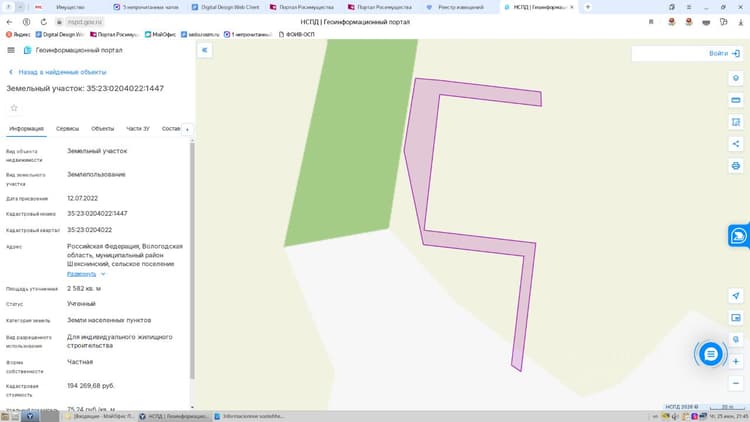
Task: Open the map location pin tool
Action: pos(736,78)
